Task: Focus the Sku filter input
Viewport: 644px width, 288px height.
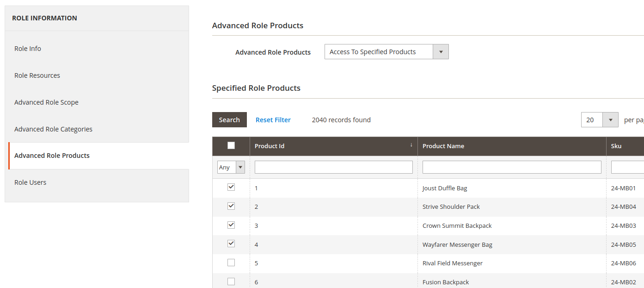Action: [627, 167]
